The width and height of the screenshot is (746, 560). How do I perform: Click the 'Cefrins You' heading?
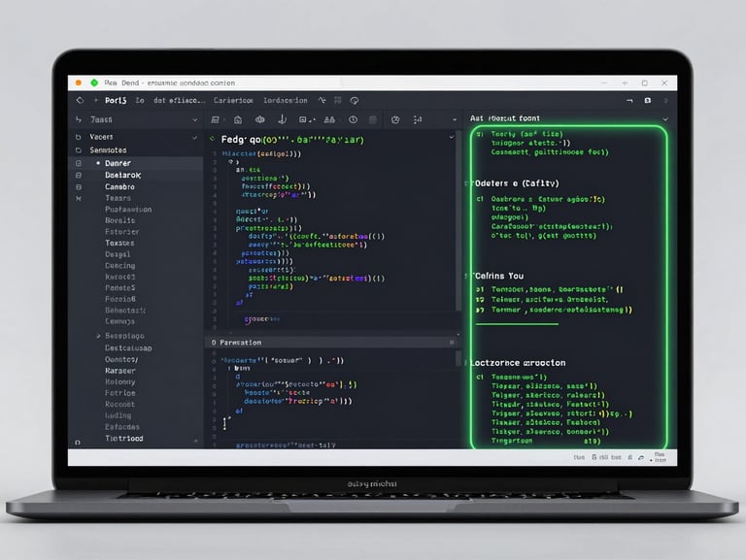coord(499,276)
